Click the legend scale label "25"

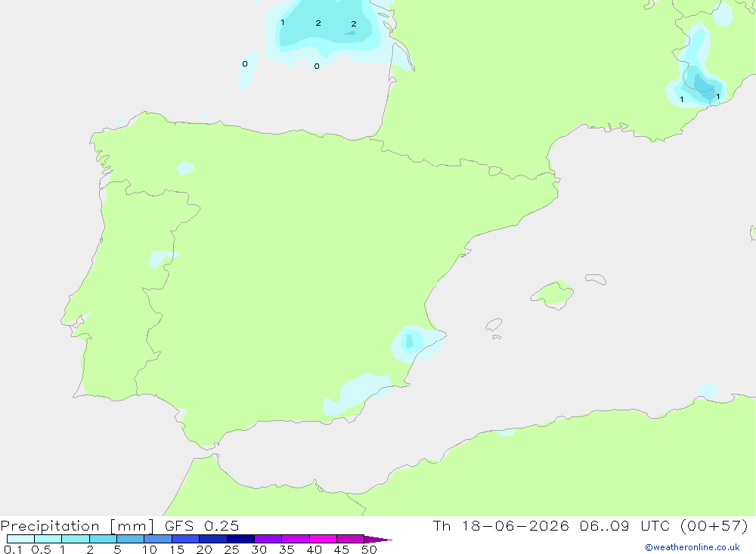(231, 549)
